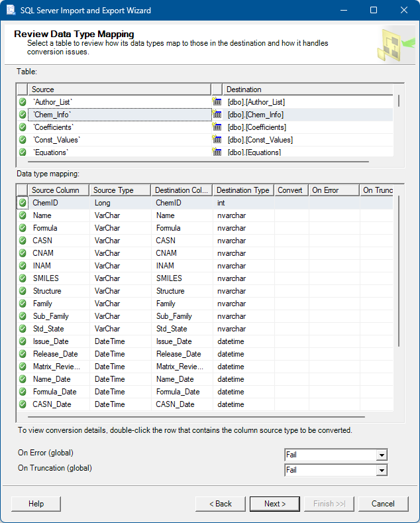The height and width of the screenshot is (523, 420).
Task: Click the green check icon for ChemID column
Action: pyautogui.click(x=23, y=203)
